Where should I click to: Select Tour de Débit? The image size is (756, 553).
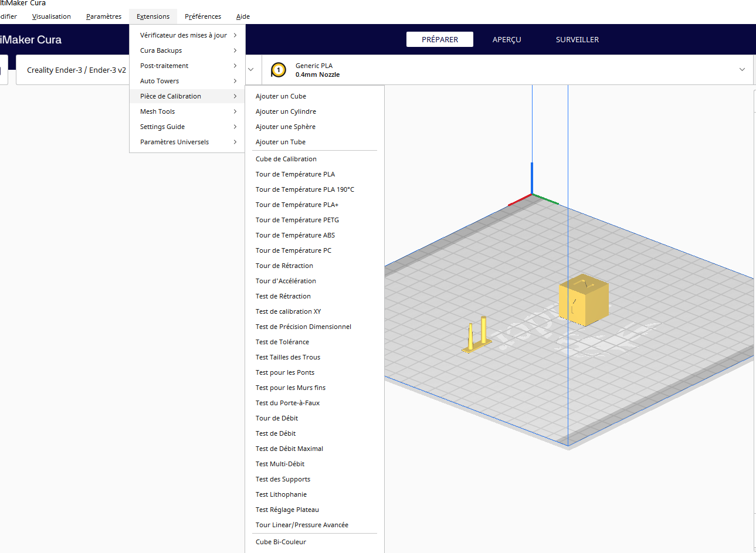point(314,418)
